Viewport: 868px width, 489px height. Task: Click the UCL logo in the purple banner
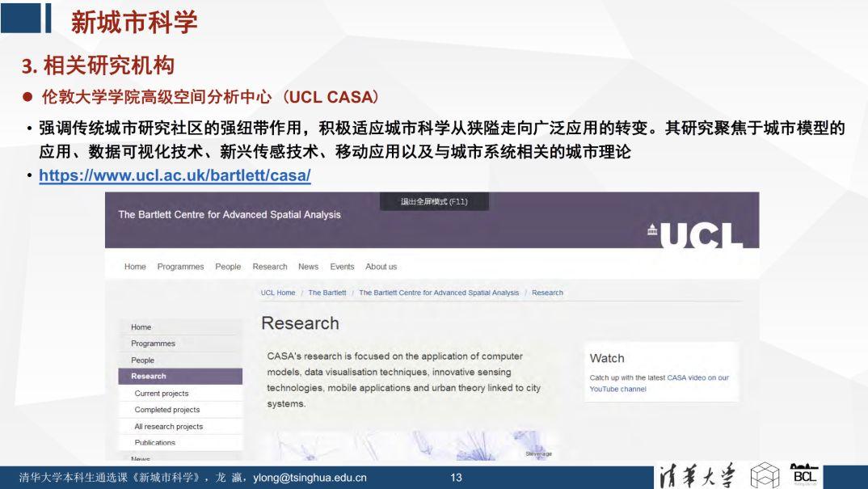(695, 235)
